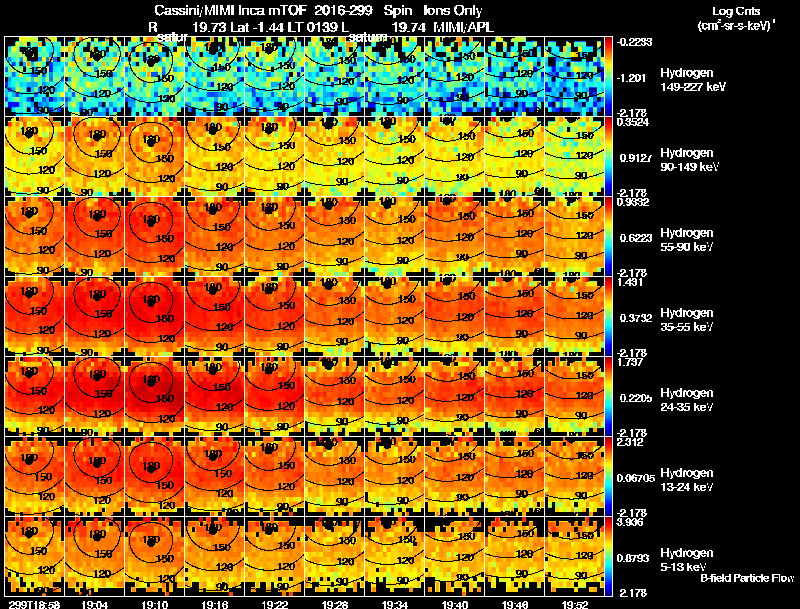Click the 0.2205 colorbar value

(634, 398)
